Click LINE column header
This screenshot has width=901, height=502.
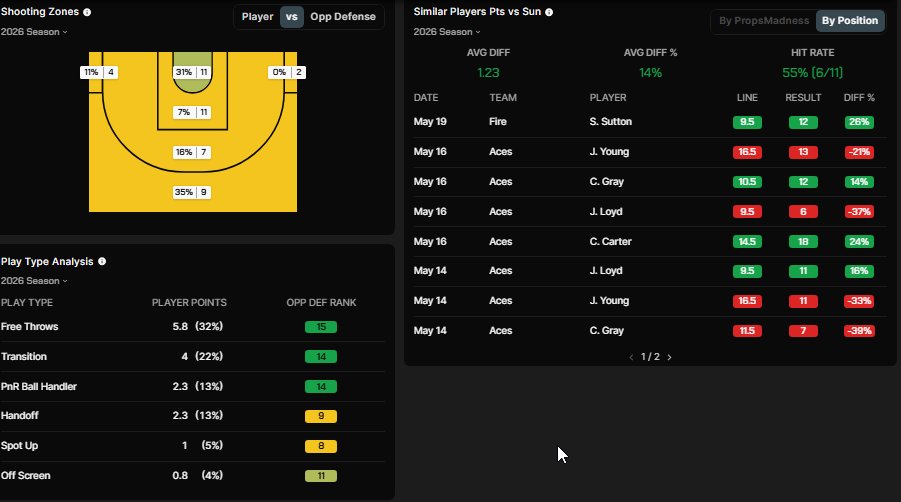(x=747, y=98)
